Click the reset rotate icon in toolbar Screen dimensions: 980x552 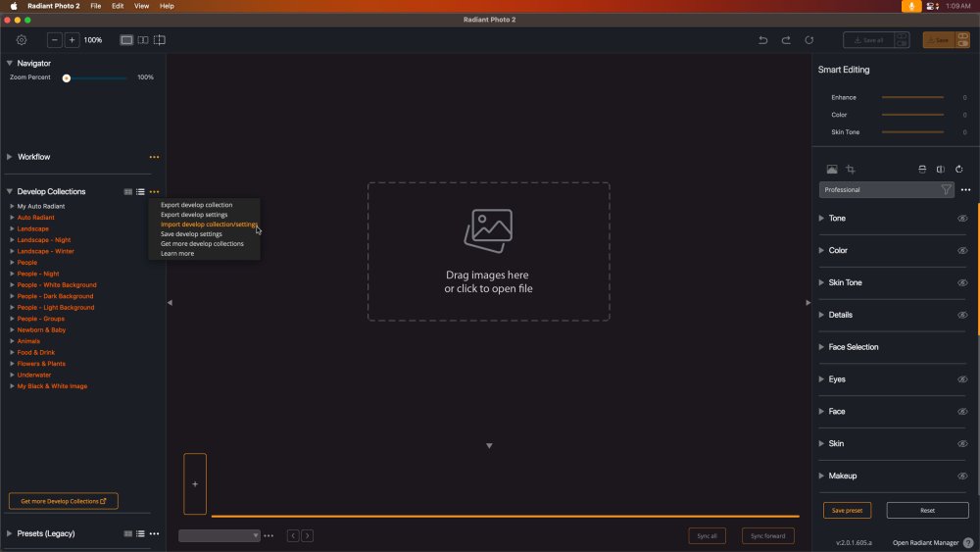click(809, 40)
